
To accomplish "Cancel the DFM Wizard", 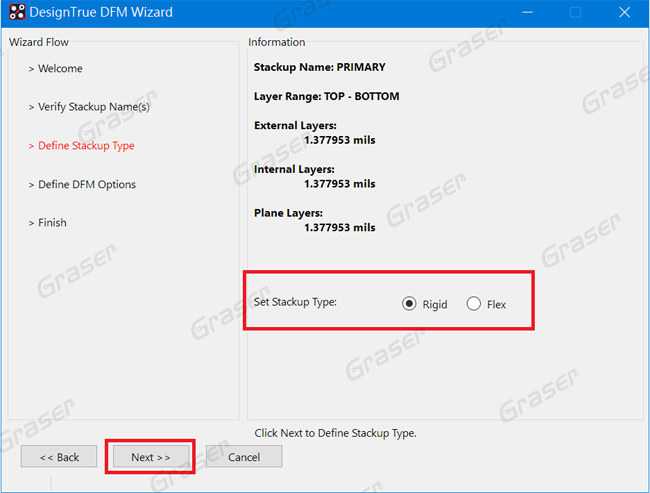I will click(x=244, y=457).
